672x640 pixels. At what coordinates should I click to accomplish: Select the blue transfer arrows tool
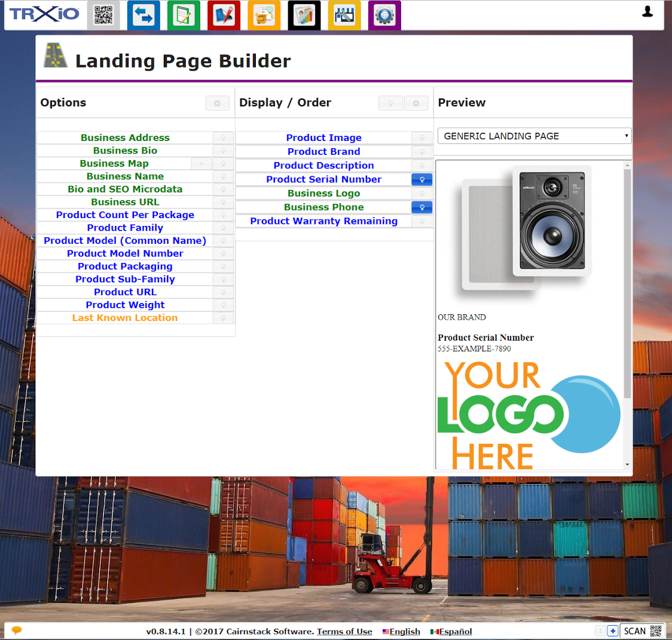coord(143,15)
